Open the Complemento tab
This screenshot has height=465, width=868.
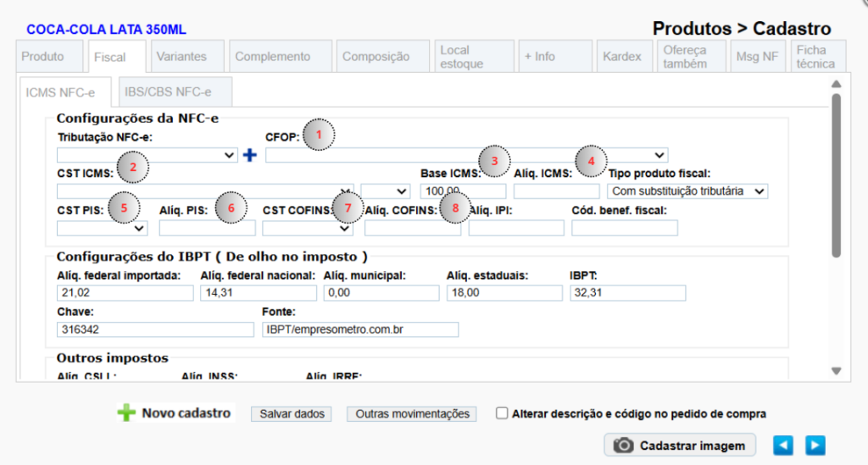point(281,57)
